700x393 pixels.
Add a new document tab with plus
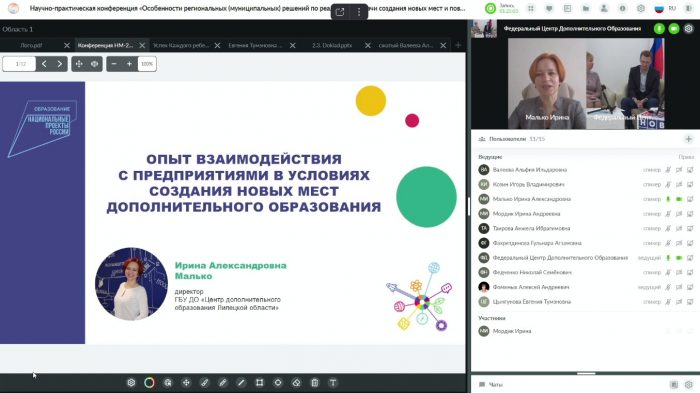[458, 45]
